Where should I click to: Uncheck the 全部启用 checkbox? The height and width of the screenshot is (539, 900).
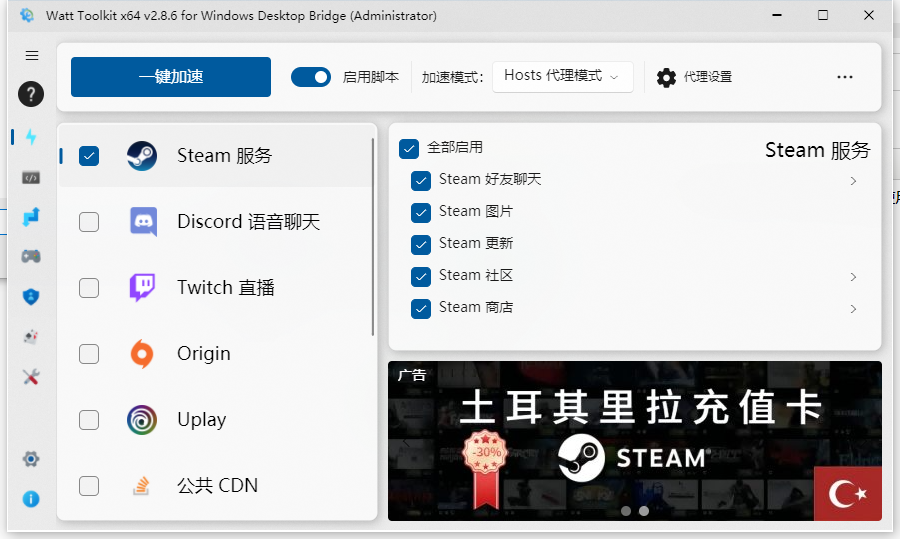point(408,148)
